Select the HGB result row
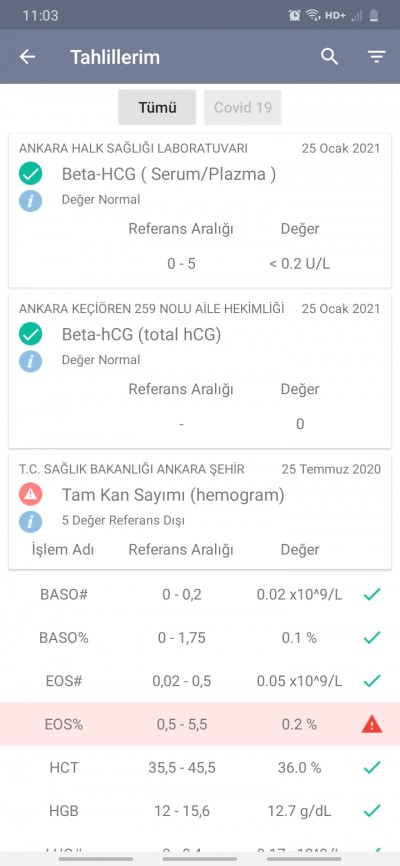 tap(200, 810)
